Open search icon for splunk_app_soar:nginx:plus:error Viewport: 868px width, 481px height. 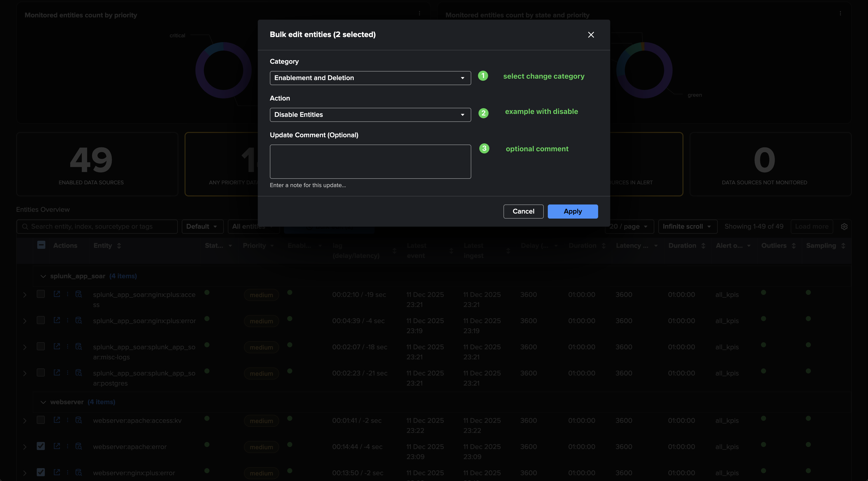pos(79,320)
